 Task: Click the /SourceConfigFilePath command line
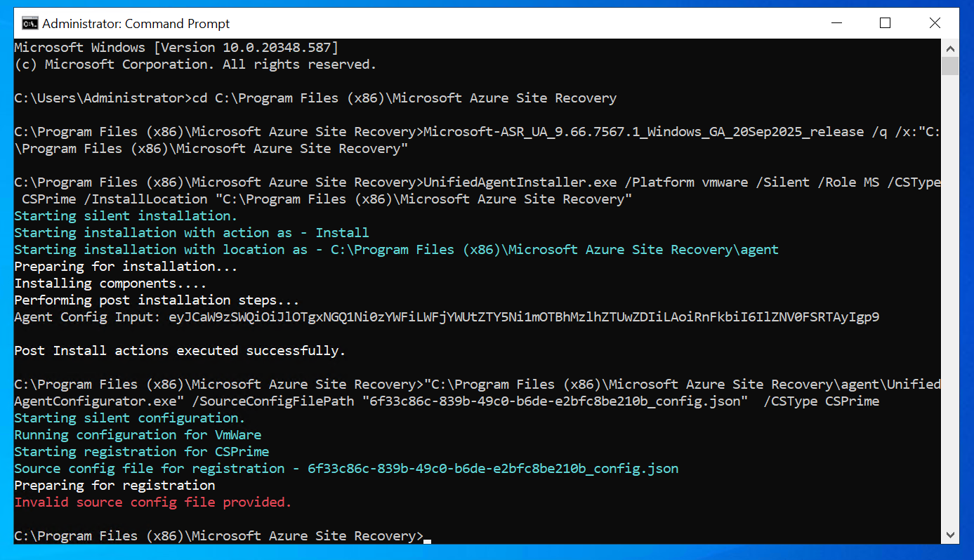pos(478,393)
